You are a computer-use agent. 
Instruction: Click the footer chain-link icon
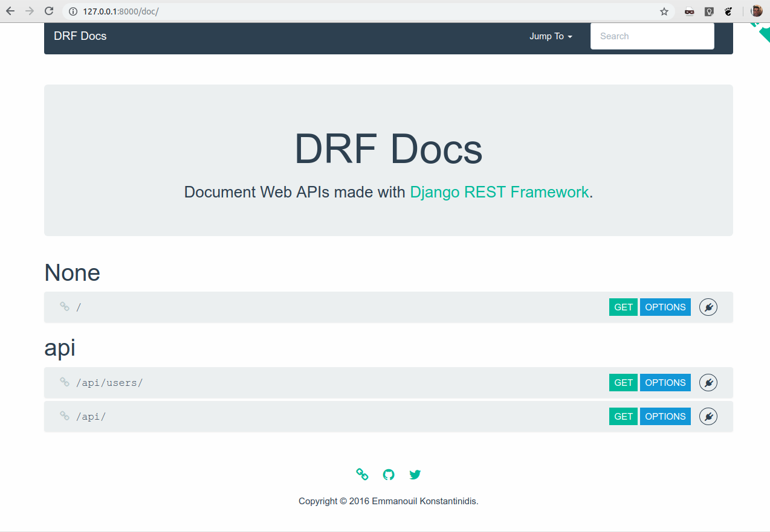click(362, 475)
